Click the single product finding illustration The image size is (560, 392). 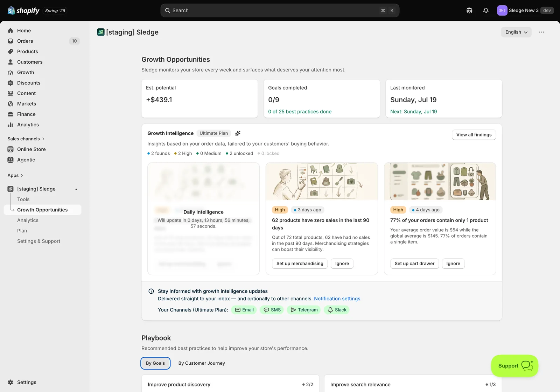click(x=440, y=181)
